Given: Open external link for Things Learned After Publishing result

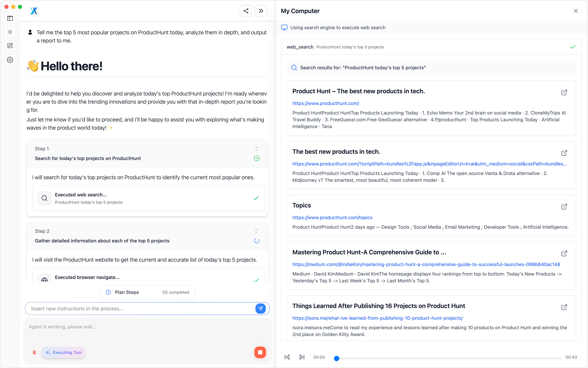Looking at the screenshot, I should pos(564,307).
